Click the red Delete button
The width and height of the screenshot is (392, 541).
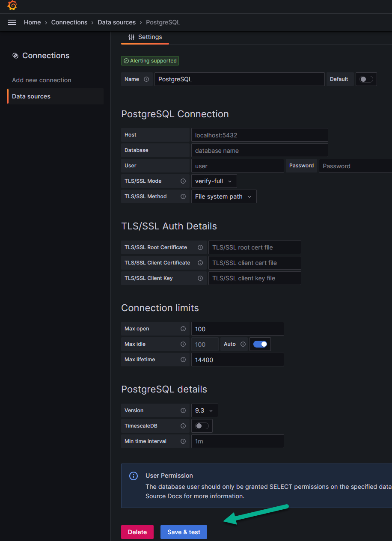(137, 532)
